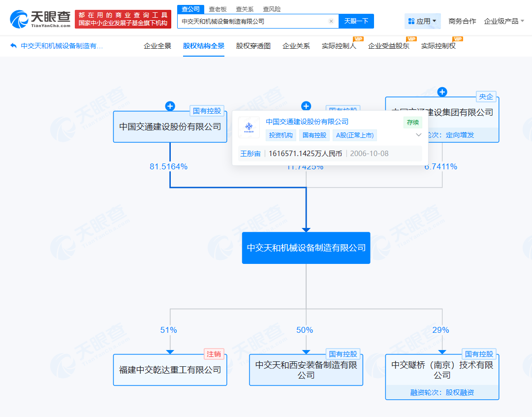
Task: Click the 注销 status tag
Action: (214, 354)
